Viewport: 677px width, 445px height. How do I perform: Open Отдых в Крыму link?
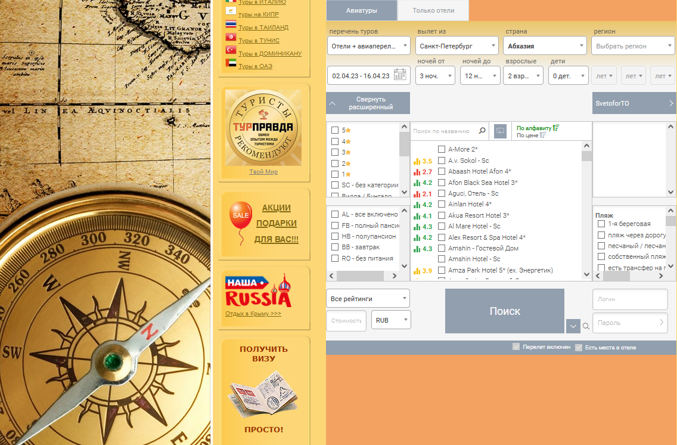(253, 313)
